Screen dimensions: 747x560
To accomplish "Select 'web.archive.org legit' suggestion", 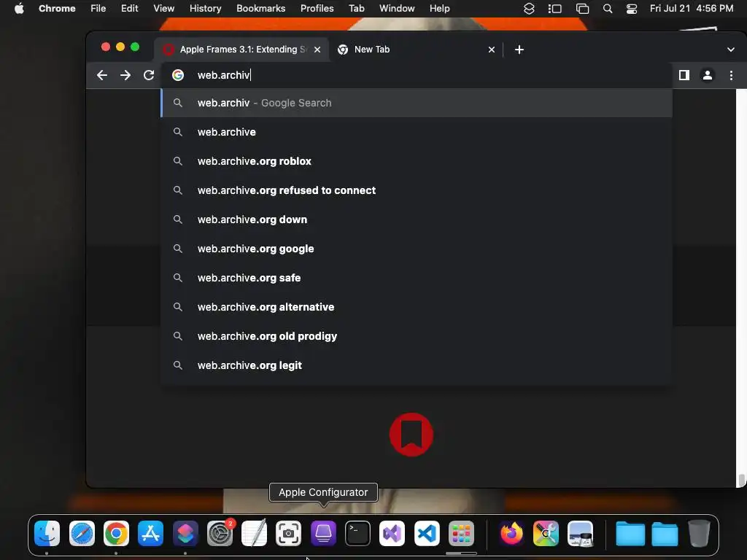I will pyautogui.click(x=417, y=365).
